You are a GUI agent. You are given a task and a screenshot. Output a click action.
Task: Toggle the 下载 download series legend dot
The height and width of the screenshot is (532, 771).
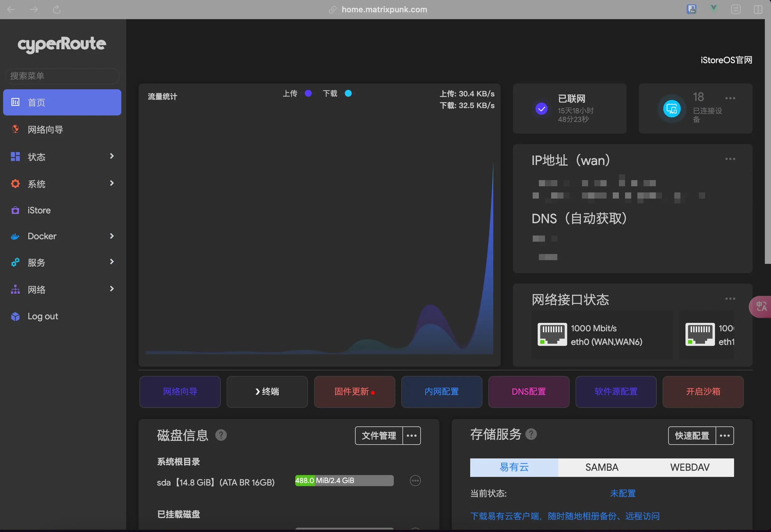348,93
